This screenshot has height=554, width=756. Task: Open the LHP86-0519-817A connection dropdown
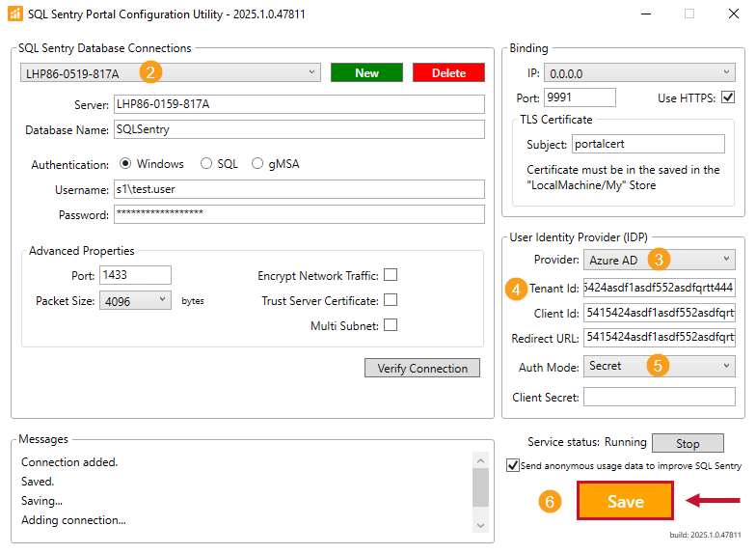click(x=171, y=72)
